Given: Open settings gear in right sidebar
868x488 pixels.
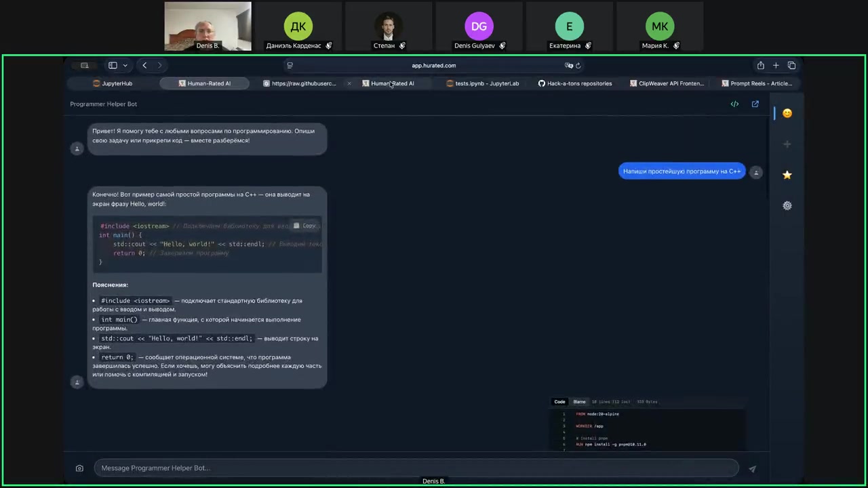Looking at the screenshot, I should point(787,205).
